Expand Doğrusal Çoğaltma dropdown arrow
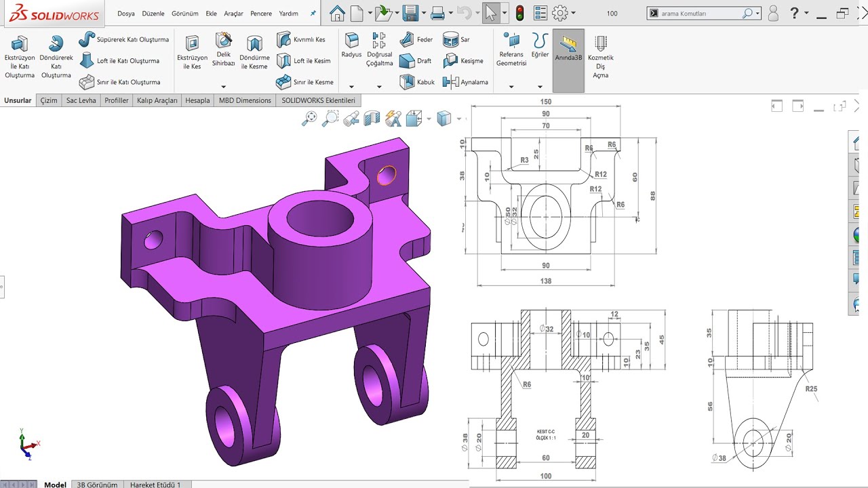 tap(380, 87)
